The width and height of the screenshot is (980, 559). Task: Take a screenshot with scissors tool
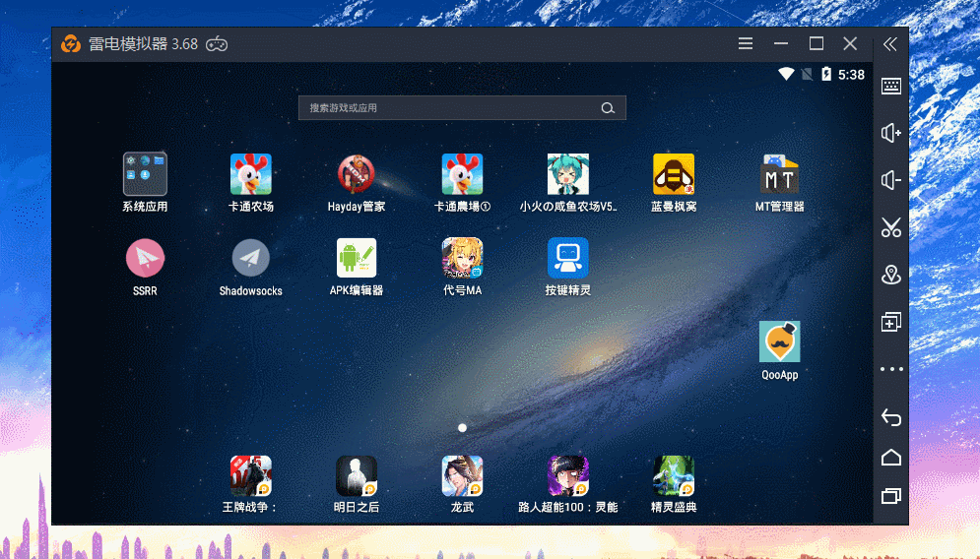[890, 227]
